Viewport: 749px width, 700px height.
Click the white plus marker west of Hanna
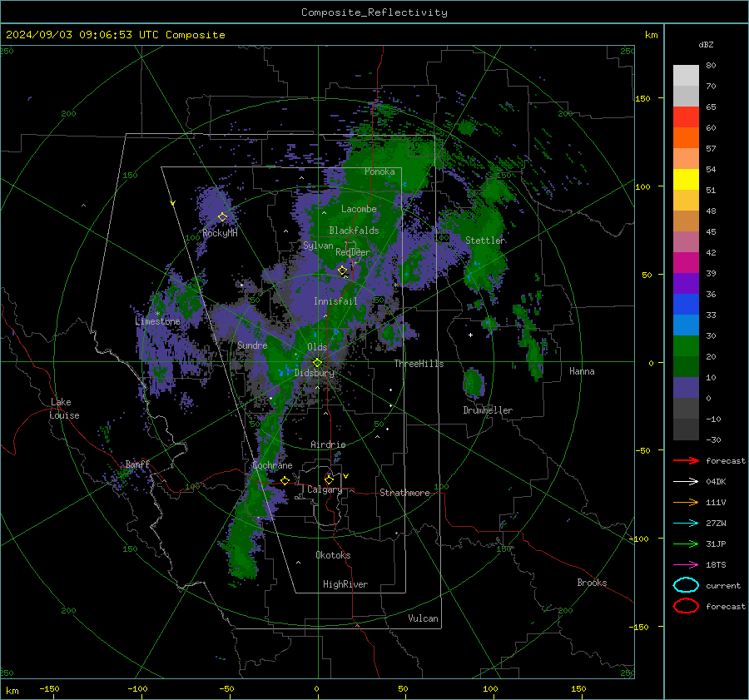pyautogui.click(x=470, y=335)
